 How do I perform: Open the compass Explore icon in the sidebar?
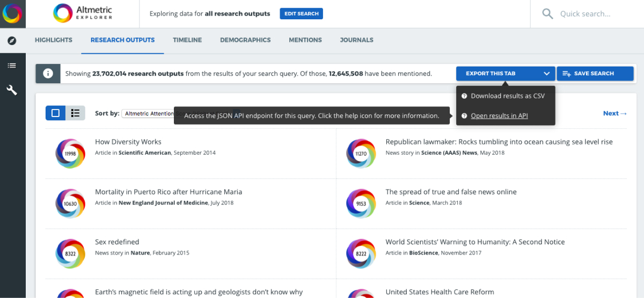pyautogui.click(x=12, y=41)
